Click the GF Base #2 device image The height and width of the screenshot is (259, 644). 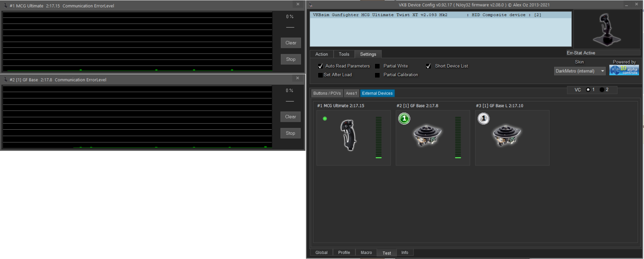428,136
